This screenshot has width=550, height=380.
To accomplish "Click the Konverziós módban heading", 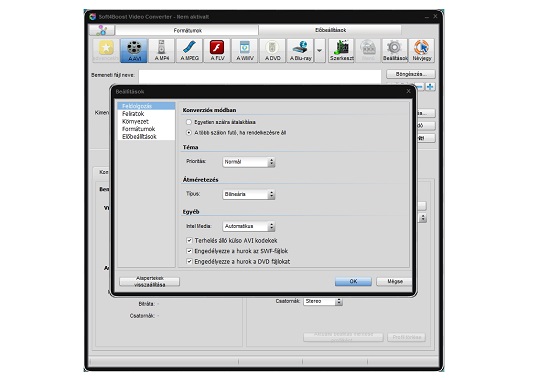I will coord(209,110).
